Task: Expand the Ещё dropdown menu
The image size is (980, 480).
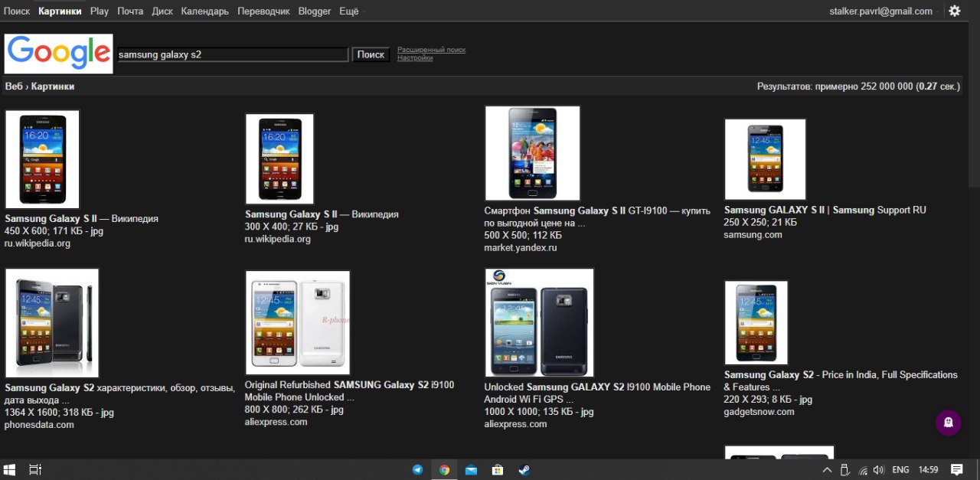Action: point(351,11)
